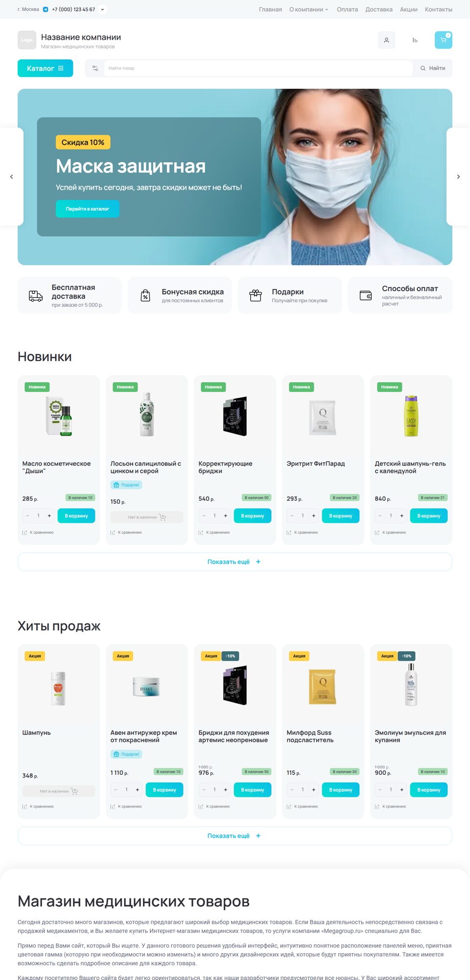Open search filter settings icon
This screenshot has height=980, width=470.
[x=95, y=68]
